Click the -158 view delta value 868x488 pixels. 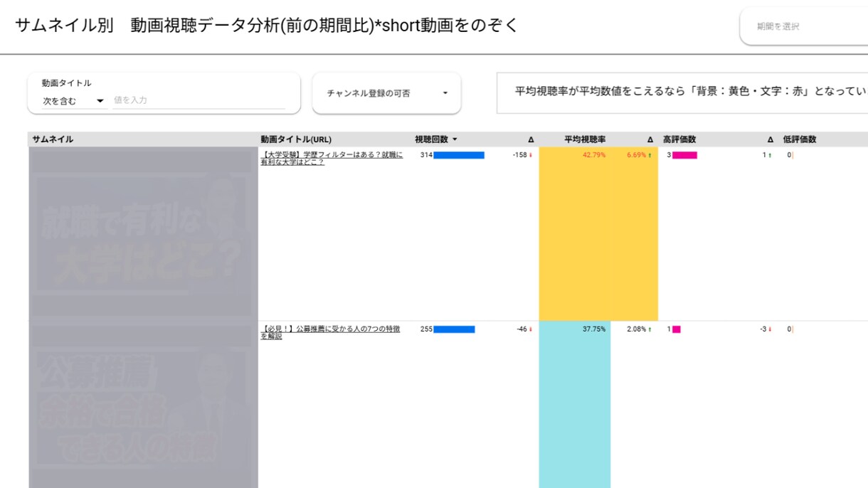coord(519,155)
